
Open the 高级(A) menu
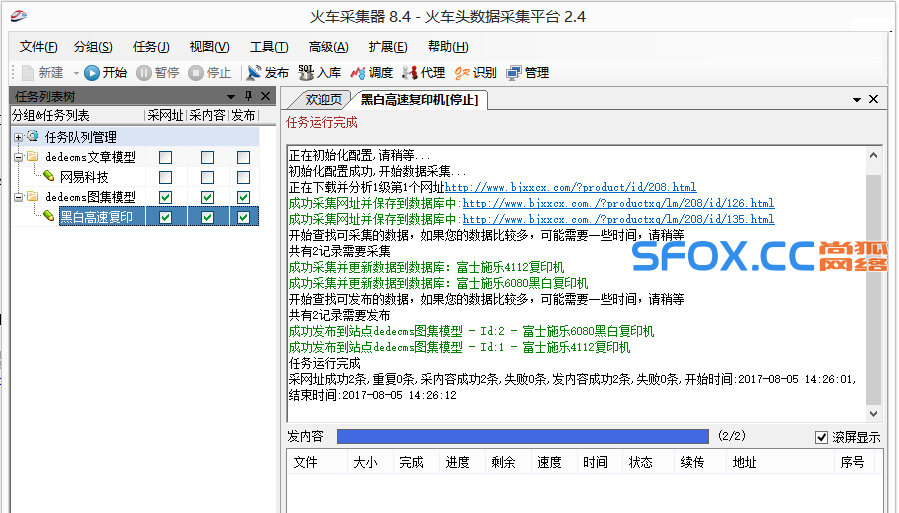[329, 47]
